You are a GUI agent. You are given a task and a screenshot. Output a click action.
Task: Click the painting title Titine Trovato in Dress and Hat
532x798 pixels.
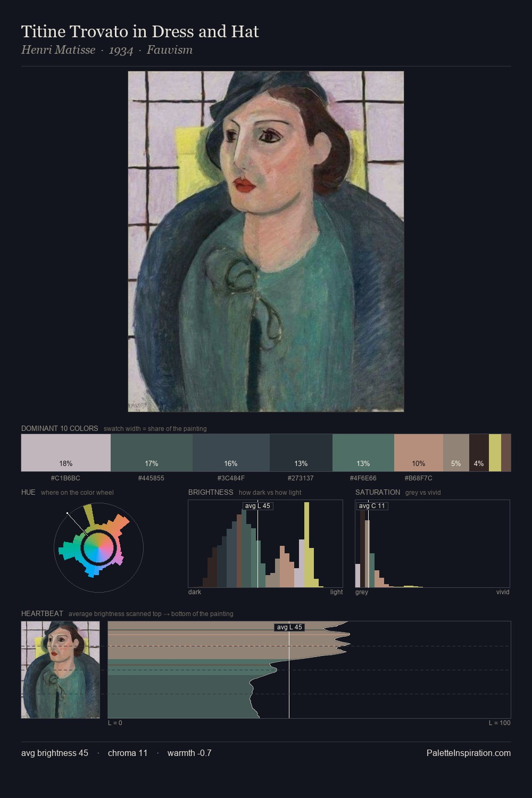pyautogui.click(x=140, y=32)
